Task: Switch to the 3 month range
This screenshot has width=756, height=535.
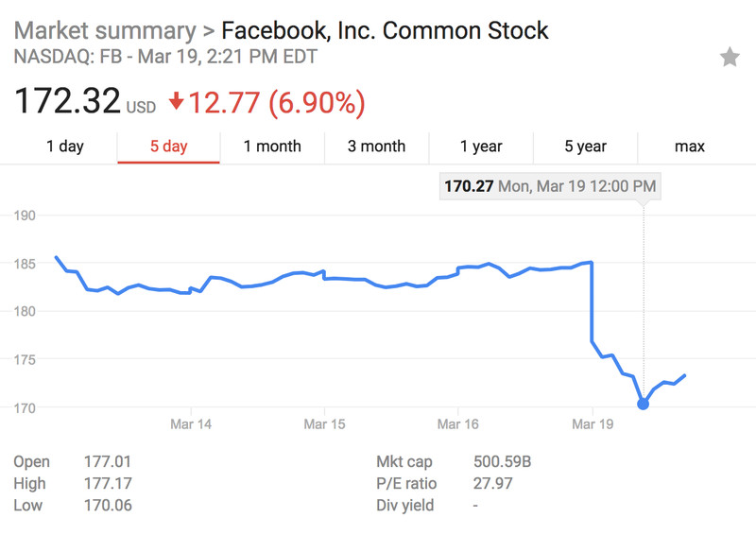Action: point(376,147)
